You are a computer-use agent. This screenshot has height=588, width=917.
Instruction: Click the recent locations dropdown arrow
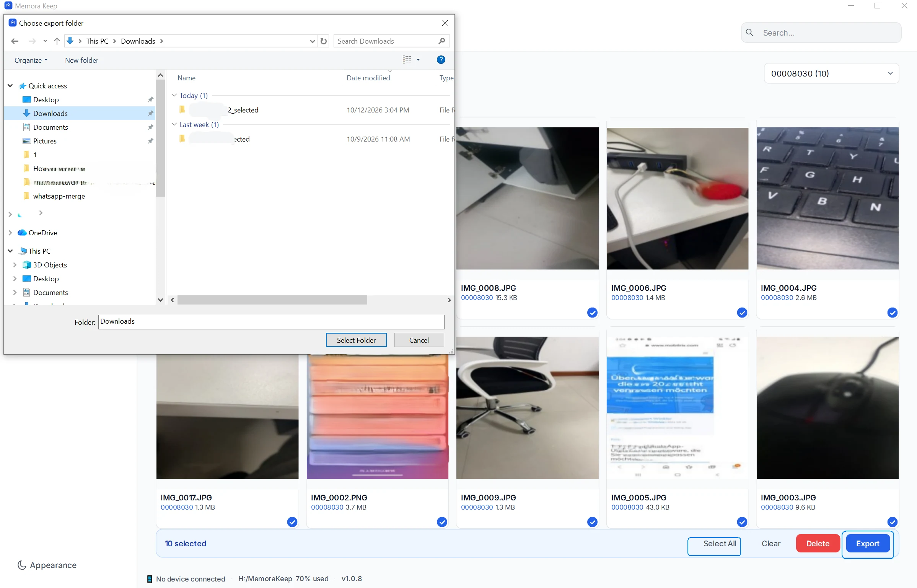coord(45,41)
